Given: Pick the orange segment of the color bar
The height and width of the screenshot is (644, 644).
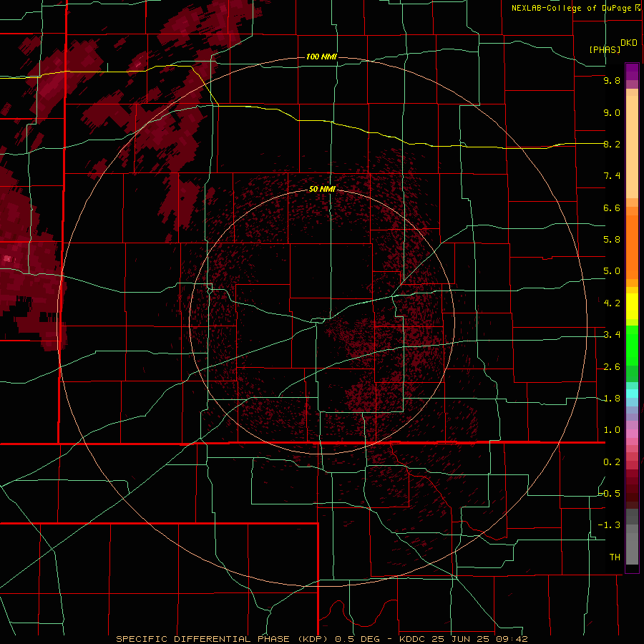Looking at the screenshot, I should click(x=632, y=246).
